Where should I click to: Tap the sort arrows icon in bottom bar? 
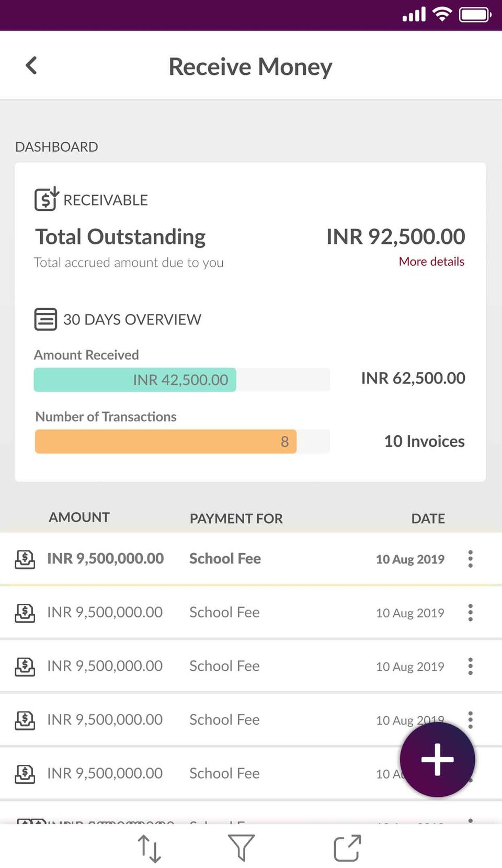click(x=150, y=848)
